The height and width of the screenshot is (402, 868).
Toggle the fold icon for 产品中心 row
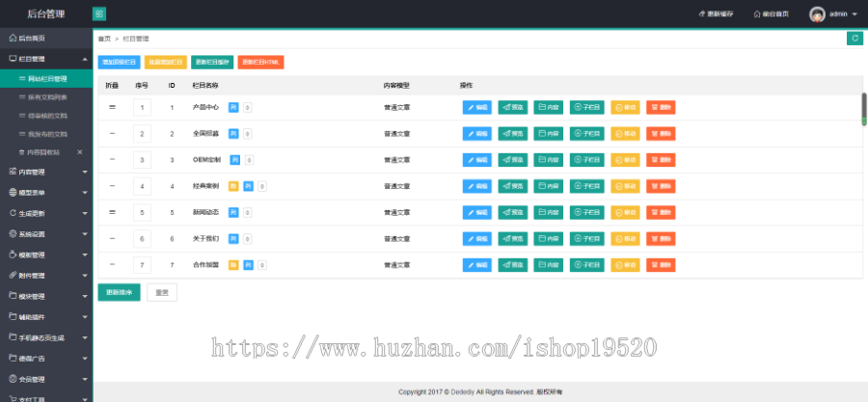point(113,107)
